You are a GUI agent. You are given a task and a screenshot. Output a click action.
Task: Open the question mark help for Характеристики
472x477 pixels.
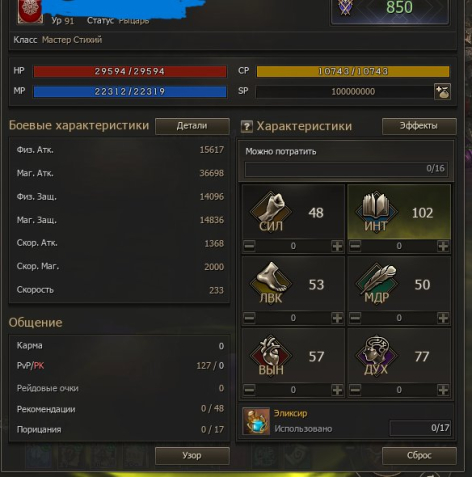(247, 126)
